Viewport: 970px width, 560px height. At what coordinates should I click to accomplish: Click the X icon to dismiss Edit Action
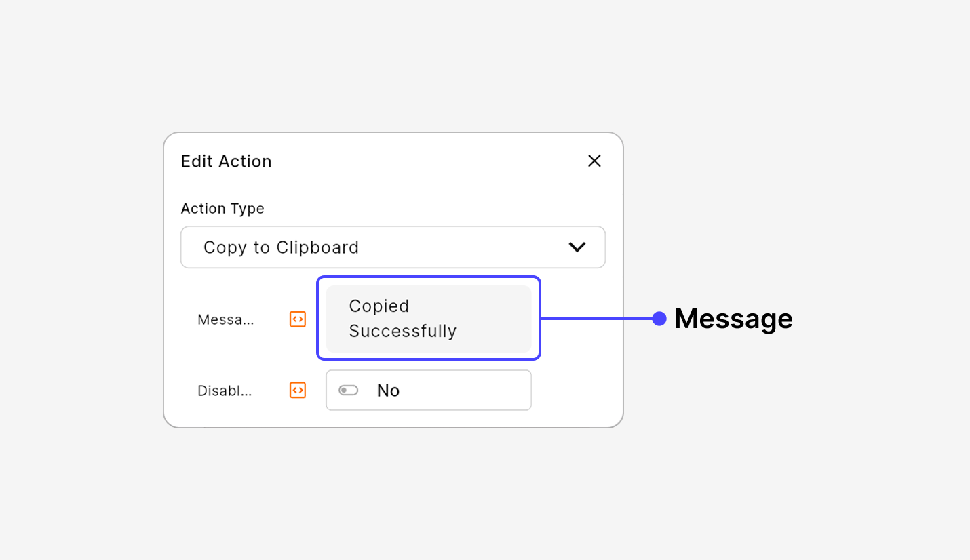594,161
